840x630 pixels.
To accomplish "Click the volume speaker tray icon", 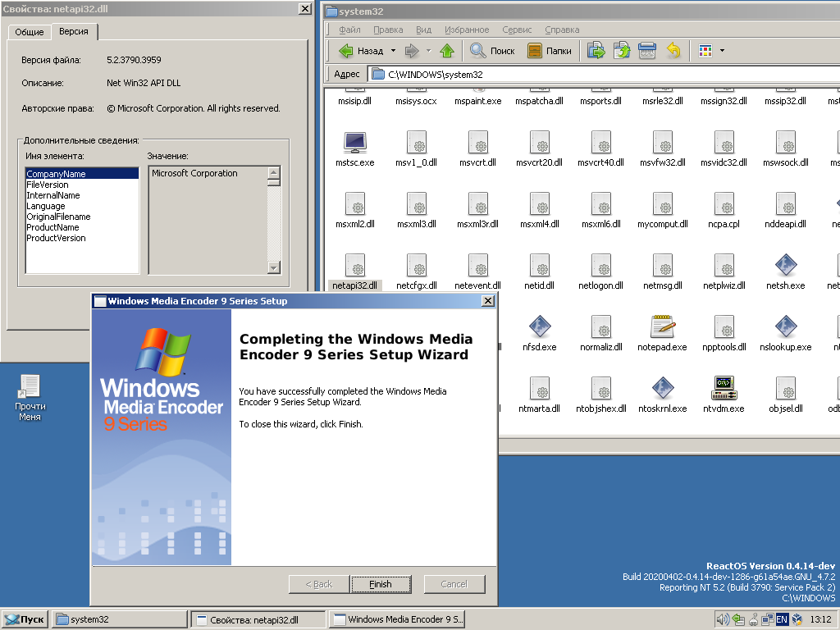I will (x=723, y=619).
